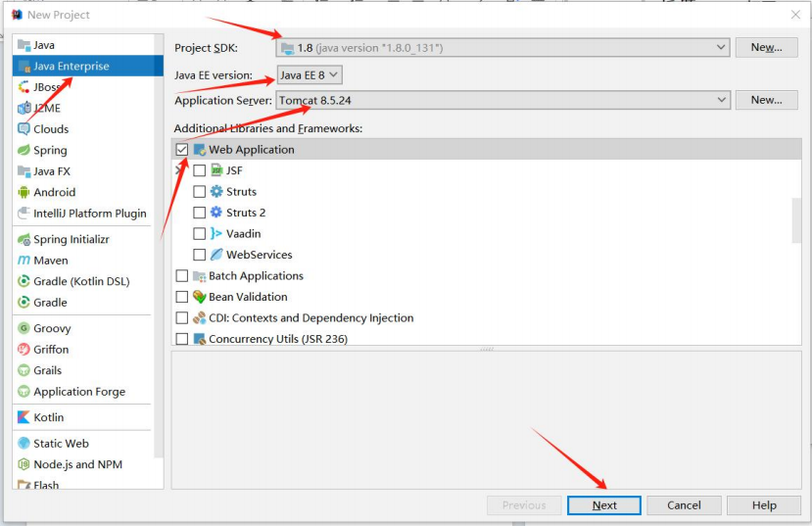Open the Project SDK dropdown
This screenshot has height=526, width=812.
point(502,48)
